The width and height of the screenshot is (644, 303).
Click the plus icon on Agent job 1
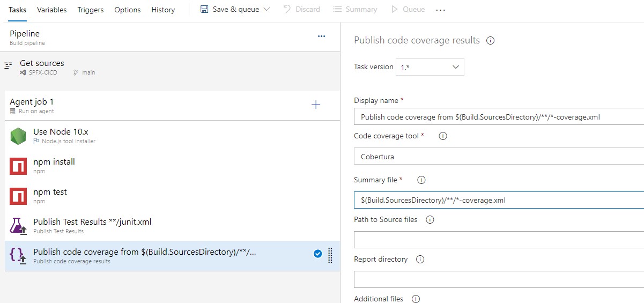(x=316, y=105)
